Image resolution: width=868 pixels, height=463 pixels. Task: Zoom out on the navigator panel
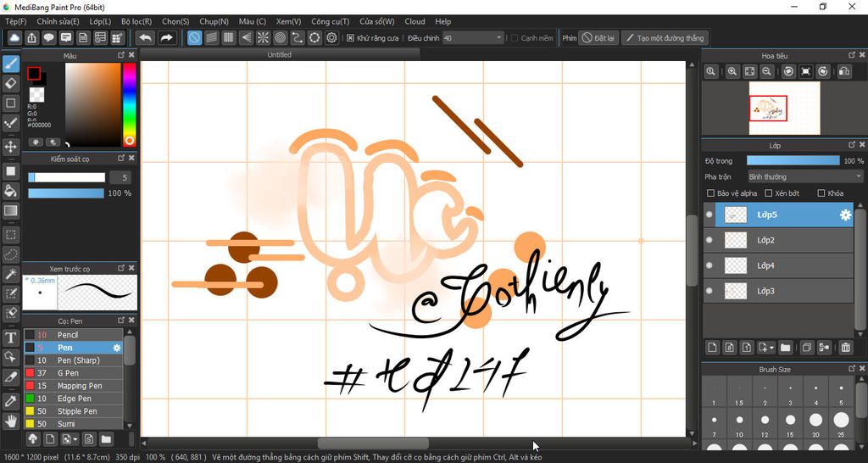click(x=766, y=71)
